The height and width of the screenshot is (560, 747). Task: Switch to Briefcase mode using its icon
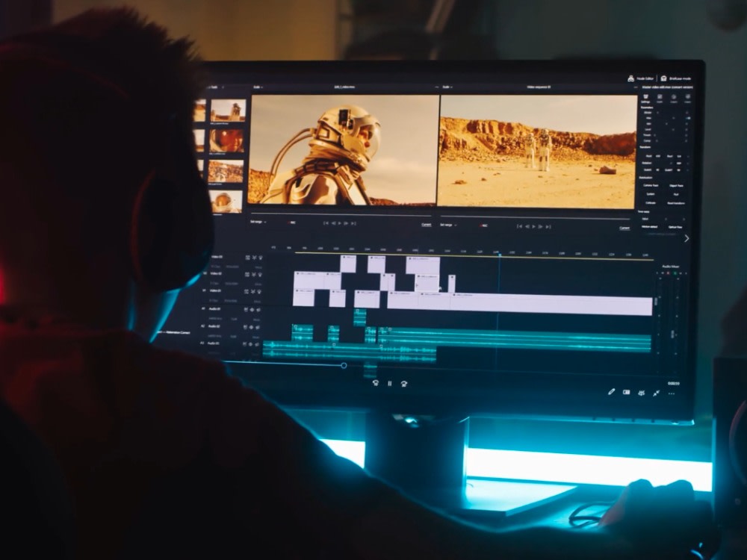point(663,78)
